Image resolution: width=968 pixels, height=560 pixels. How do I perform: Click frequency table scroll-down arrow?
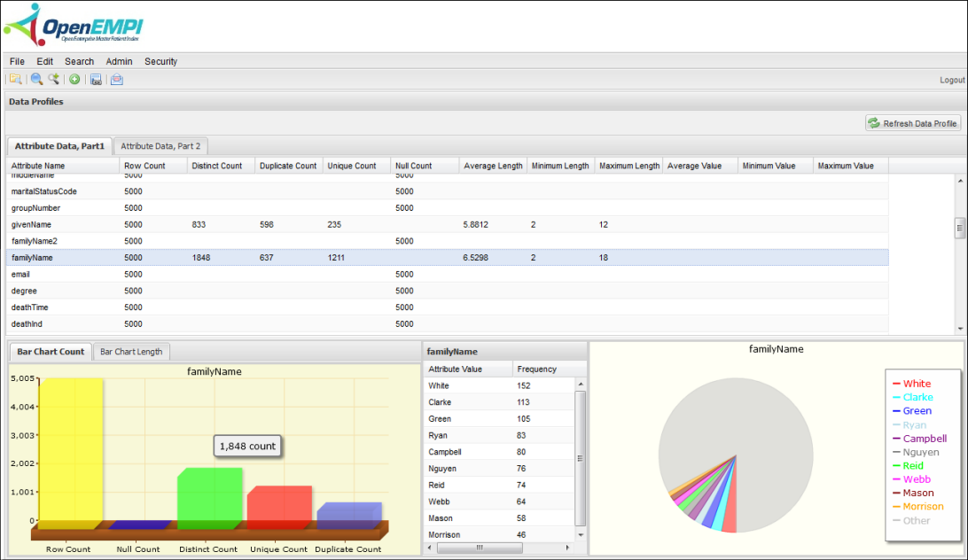pos(581,534)
